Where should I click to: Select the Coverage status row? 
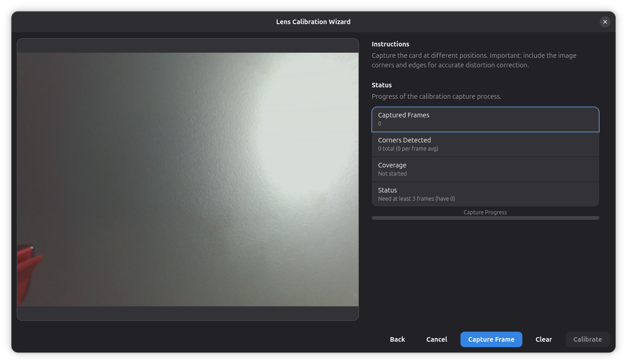[x=485, y=169]
